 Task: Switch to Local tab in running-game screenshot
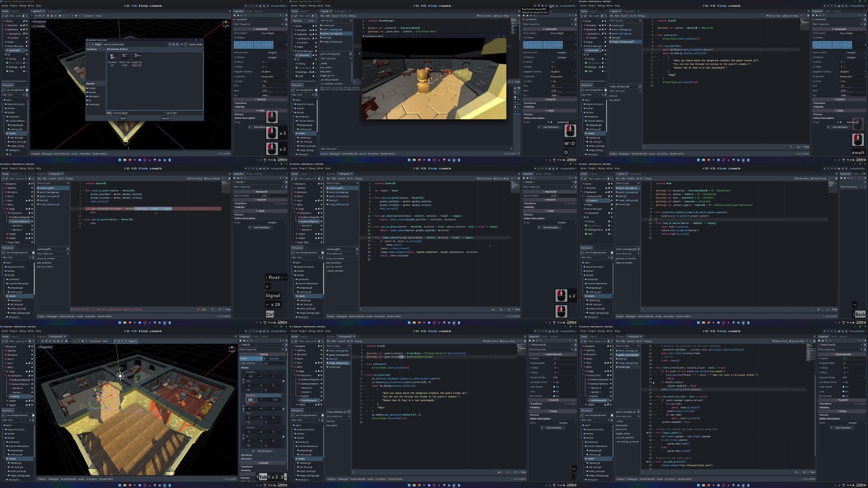(x=311, y=21)
